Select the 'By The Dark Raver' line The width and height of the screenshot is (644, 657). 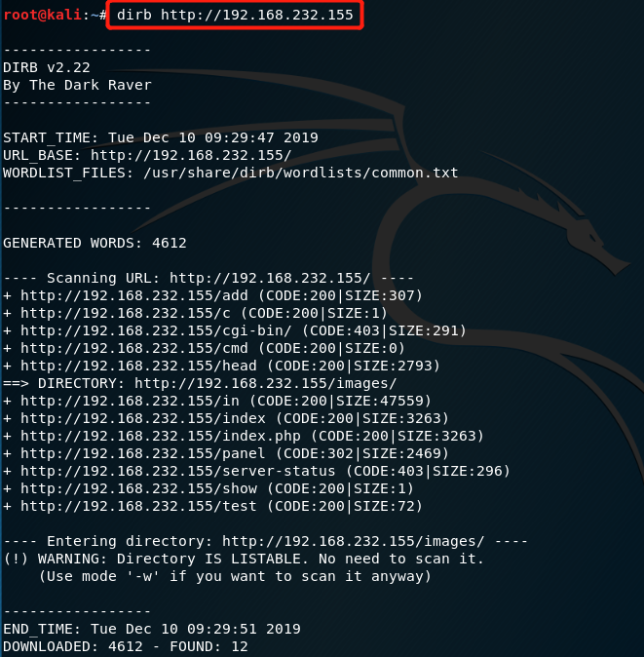[77, 85]
